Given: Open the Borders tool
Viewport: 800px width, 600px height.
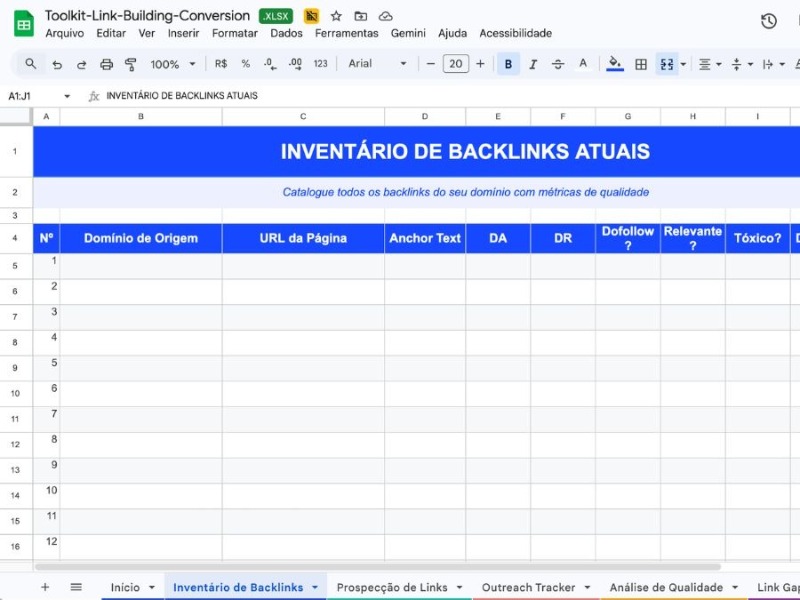Looking at the screenshot, I should tap(640, 64).
